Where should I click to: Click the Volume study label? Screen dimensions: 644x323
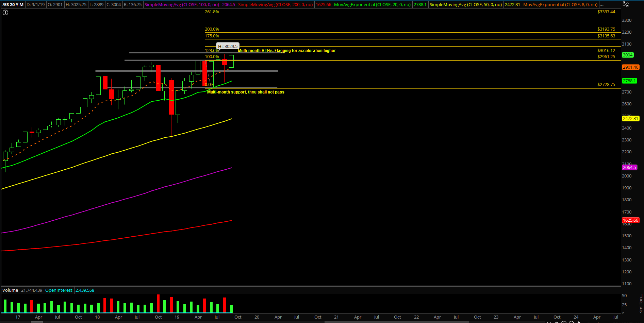click(x=10, y=290)
